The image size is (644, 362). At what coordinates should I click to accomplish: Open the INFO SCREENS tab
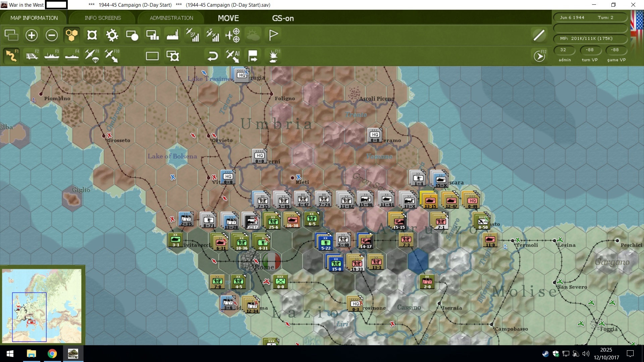click(x=103, y=18)
